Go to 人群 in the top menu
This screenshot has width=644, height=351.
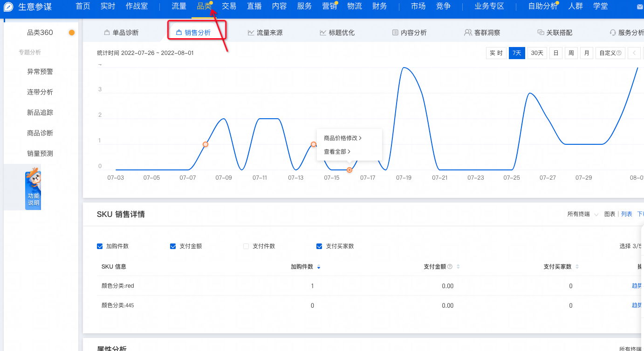575,7
